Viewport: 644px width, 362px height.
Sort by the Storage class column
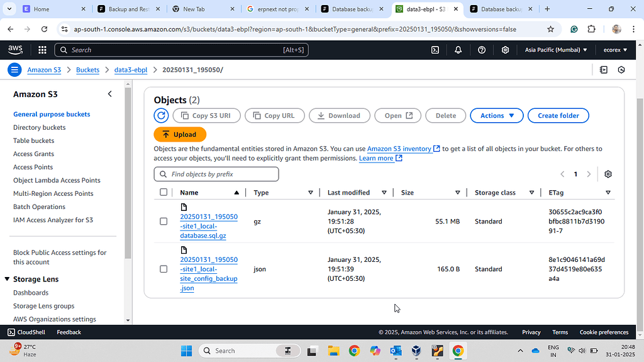click(x=531, y=193)
